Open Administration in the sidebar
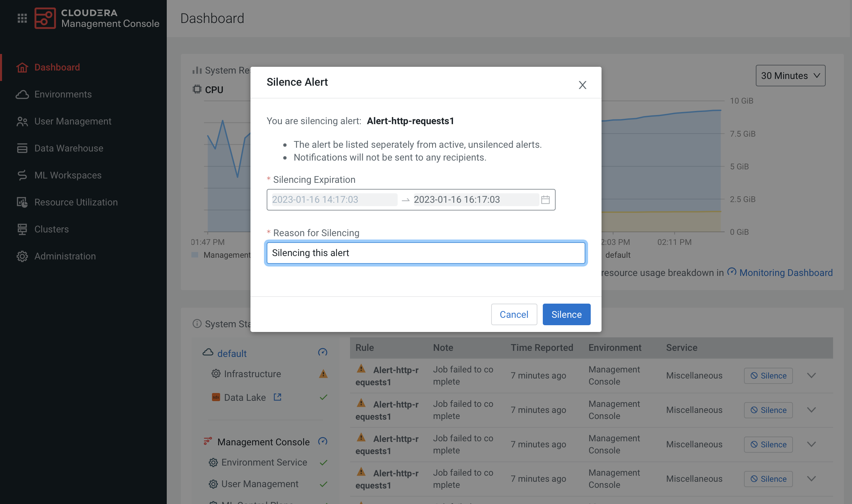This screenshot has height=504, width=852. [65, 256]
